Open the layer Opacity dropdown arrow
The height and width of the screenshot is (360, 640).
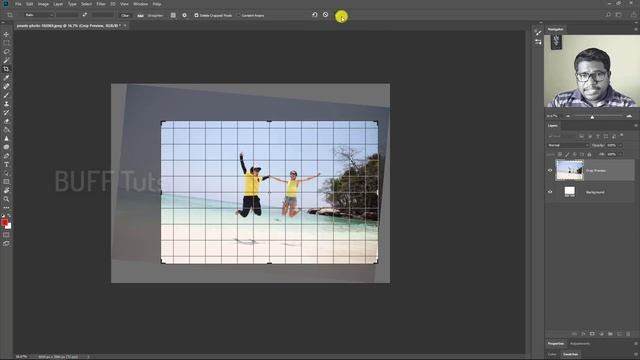coord(620,145)
